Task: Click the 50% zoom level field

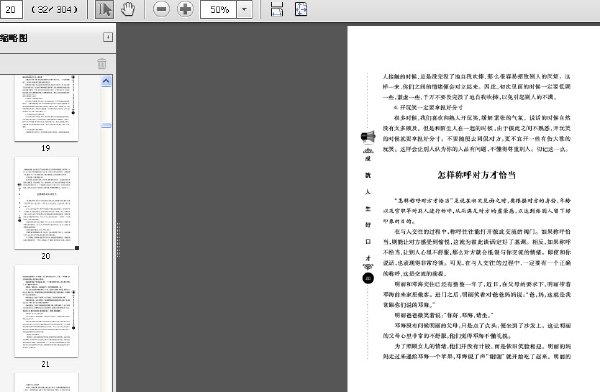Action: 218,10
